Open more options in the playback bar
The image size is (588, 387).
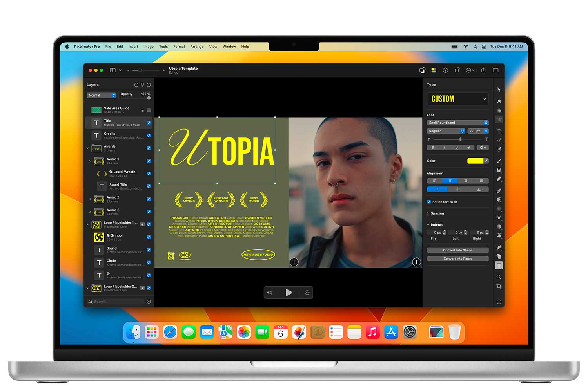click(307, 293)
